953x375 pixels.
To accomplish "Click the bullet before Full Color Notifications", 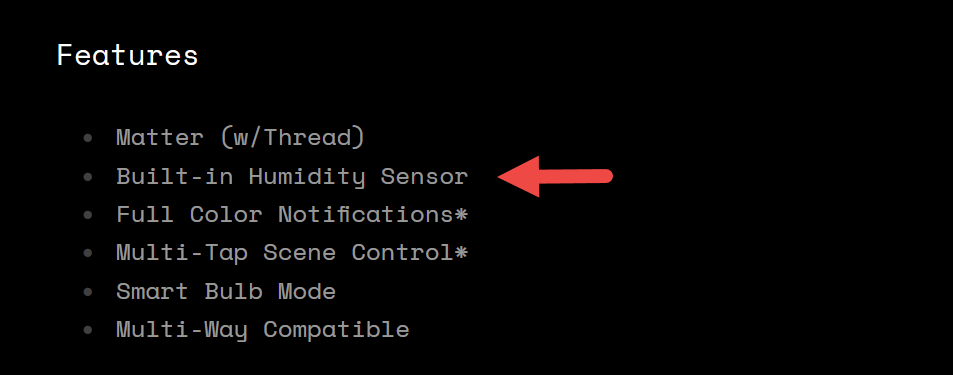I will (x=88, y=215).
